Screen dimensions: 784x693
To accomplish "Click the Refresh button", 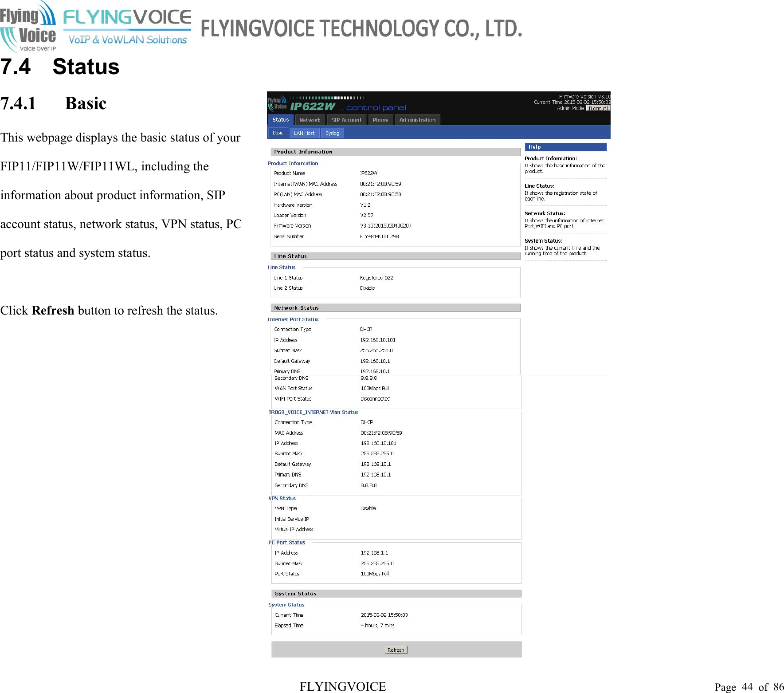I will [x=396, y=650].
